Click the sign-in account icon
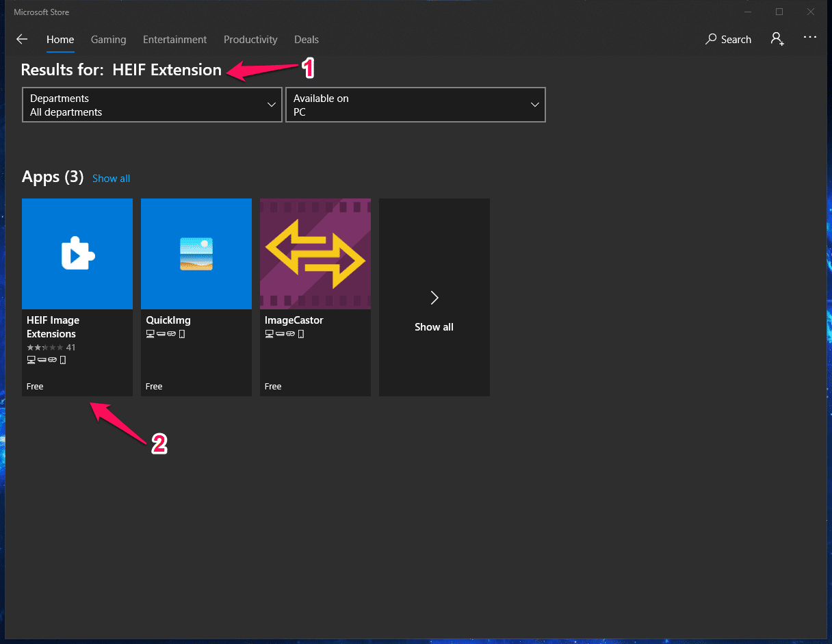Image resolution: width=832 pixels, height=644 pixels. click(x=777, y=39)
